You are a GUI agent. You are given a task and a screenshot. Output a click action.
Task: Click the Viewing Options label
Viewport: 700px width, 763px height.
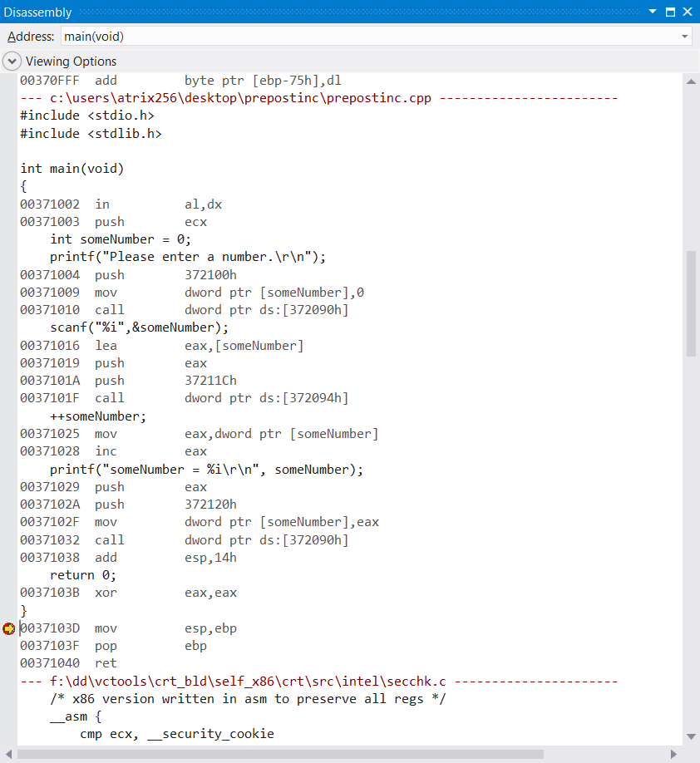pos(71,62)
